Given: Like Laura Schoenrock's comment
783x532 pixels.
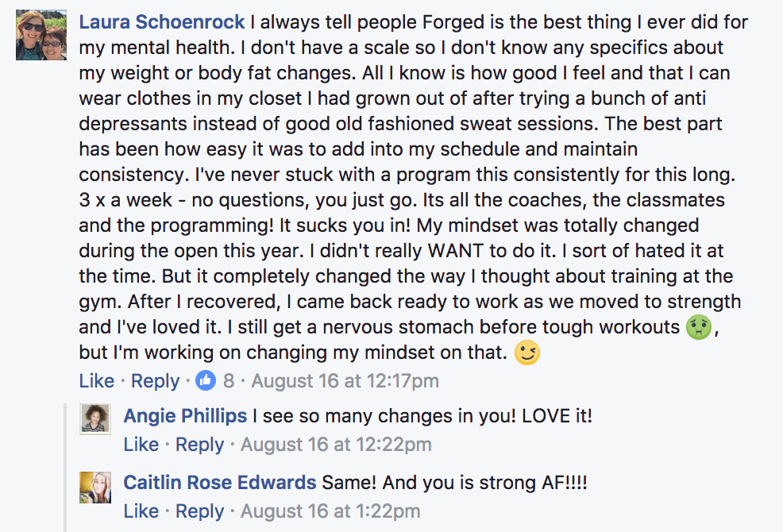Looking at the screenshot, I should pos(97,381).
